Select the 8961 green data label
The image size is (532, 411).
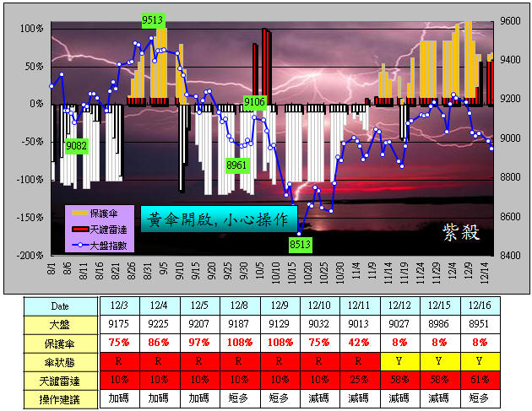tap(237, 165)
